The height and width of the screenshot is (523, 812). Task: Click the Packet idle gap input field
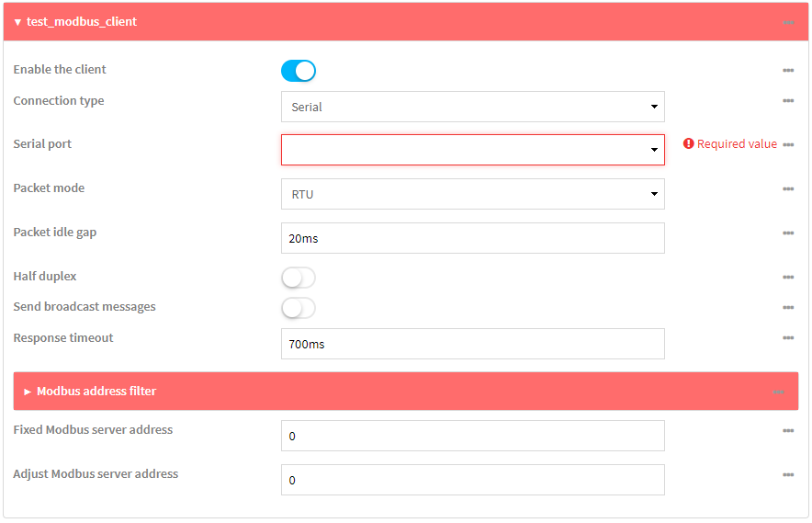click(x=472, y=238)
